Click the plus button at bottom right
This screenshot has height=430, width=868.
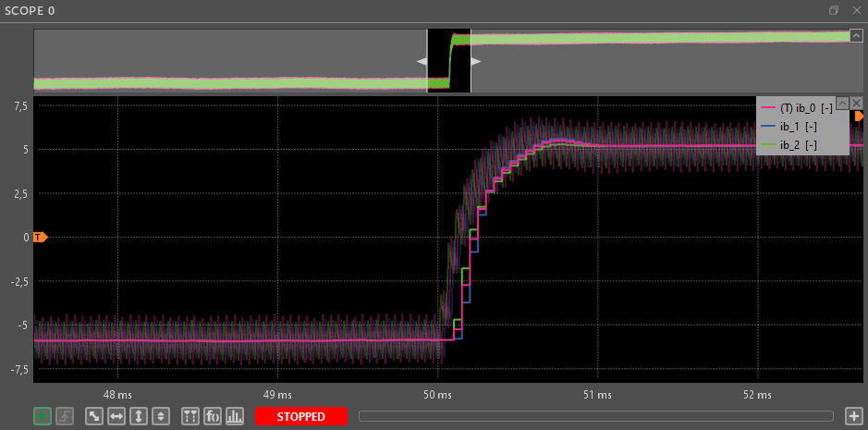click(x=853, y=416)
